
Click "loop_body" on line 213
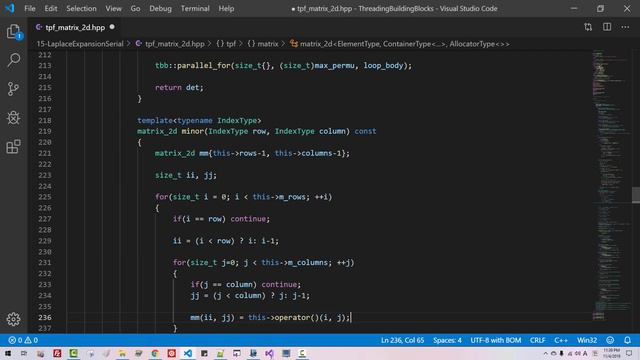point(383,65)
